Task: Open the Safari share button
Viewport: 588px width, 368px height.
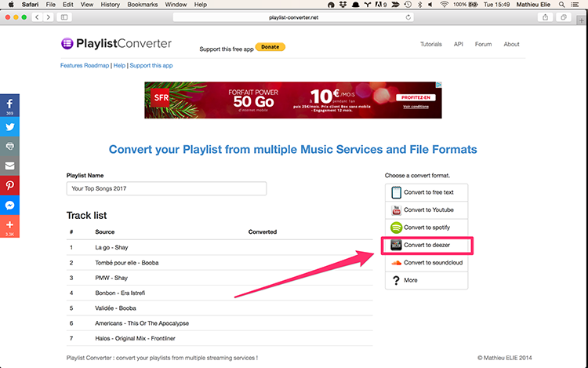Action: 545,17
